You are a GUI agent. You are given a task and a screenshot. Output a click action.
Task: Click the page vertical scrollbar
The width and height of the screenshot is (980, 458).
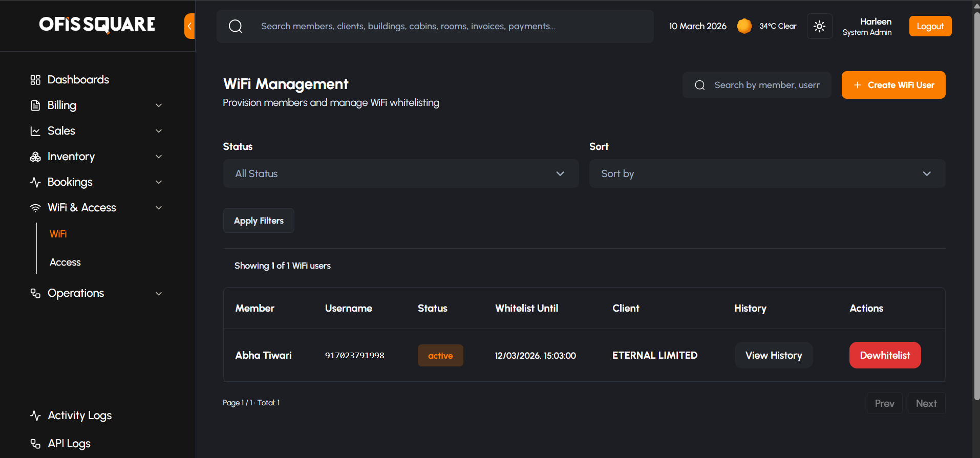click(x=976, y=205)
